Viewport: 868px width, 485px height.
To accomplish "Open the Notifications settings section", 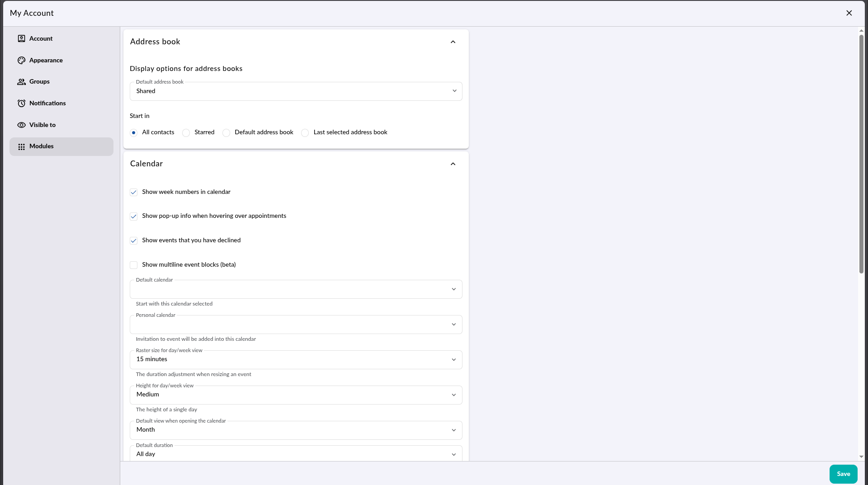I will point(61,104).
